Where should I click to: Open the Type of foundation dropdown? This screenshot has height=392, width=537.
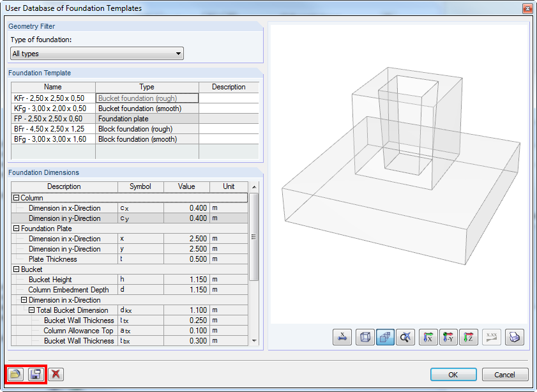97,54
